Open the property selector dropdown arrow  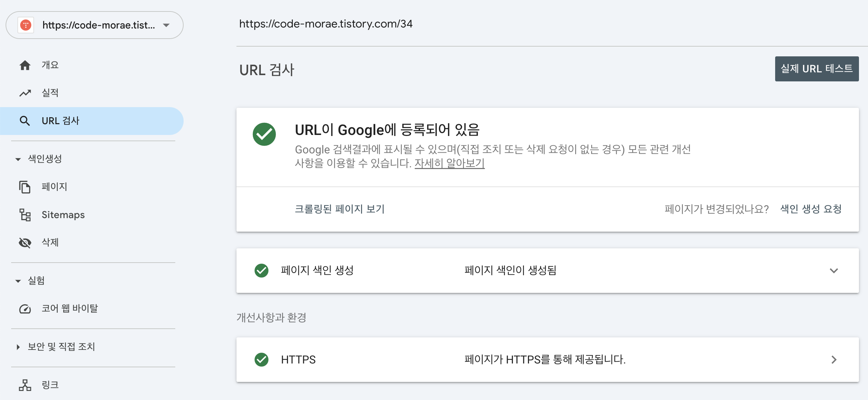(166, 25)
